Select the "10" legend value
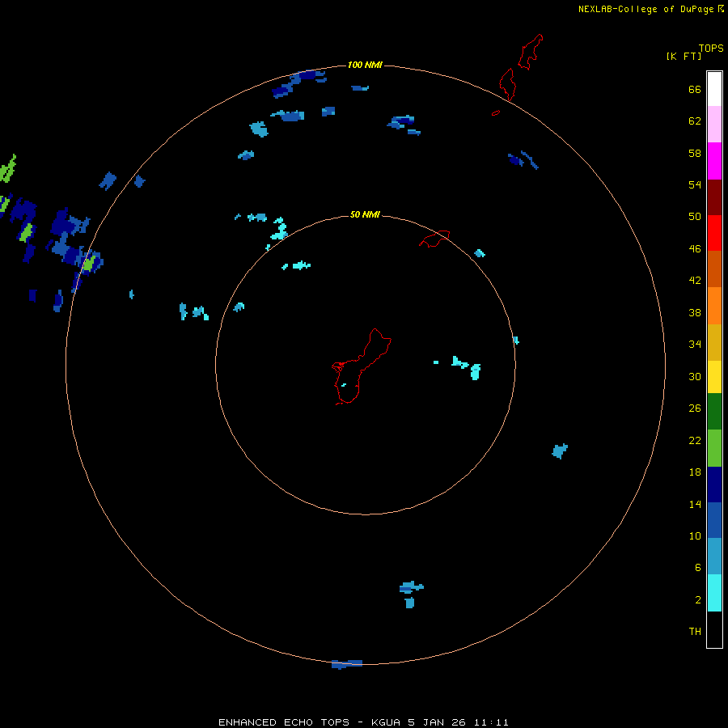 click(695, 535)
